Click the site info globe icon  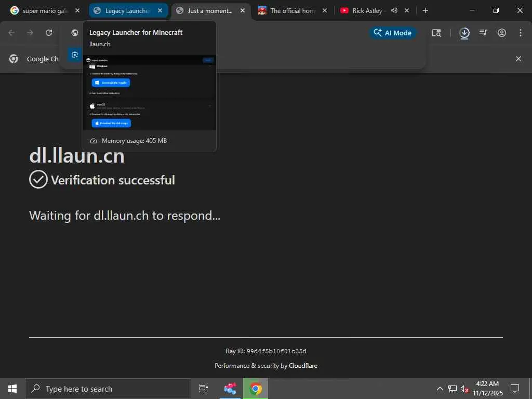(x=75, y=33)
